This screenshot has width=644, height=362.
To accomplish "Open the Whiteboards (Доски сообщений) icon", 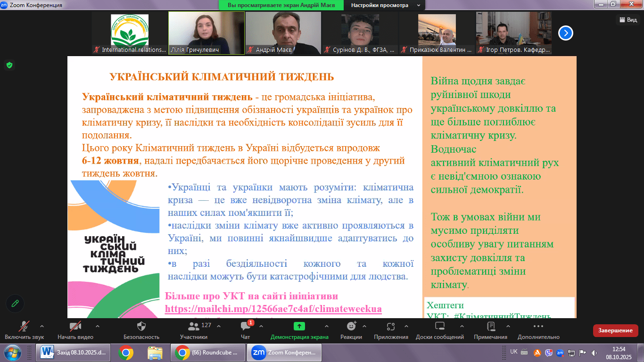I will [x=439, y=326].
